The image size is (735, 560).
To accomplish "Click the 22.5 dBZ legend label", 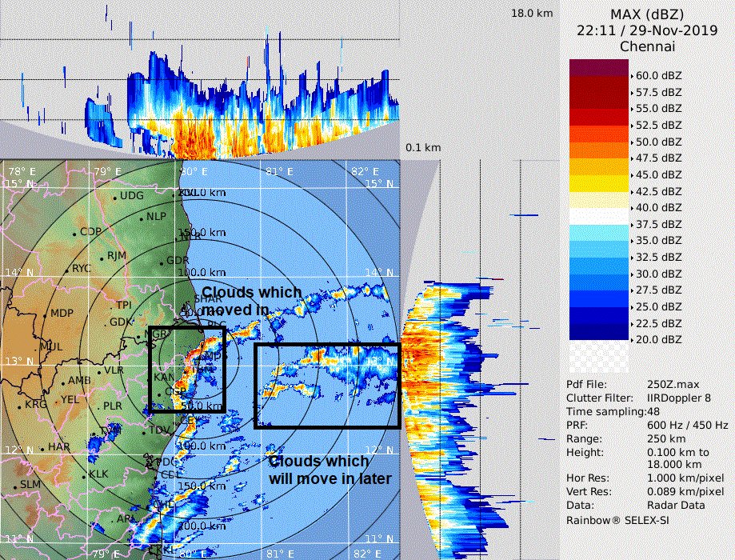I will tap(658, 323).
